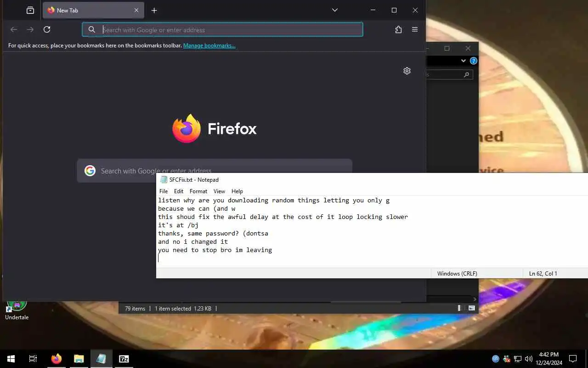Open Notepad View menu
The image size is (588, 368).
[x=219, y=191]
